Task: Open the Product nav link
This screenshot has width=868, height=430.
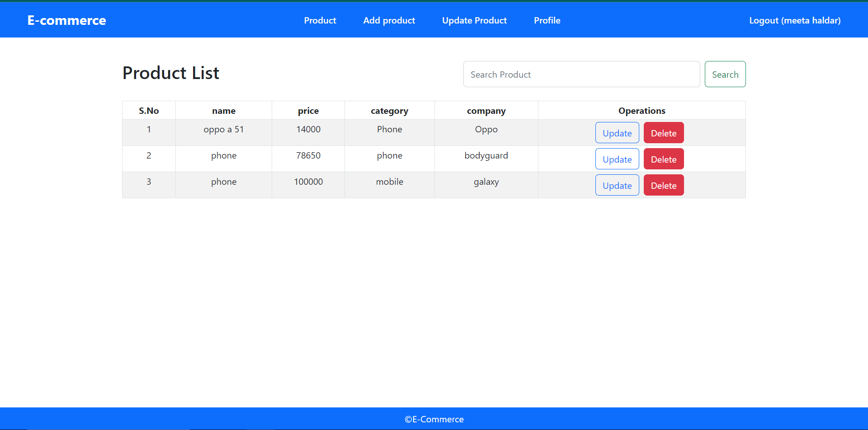Action: click(x=320, y=20)
